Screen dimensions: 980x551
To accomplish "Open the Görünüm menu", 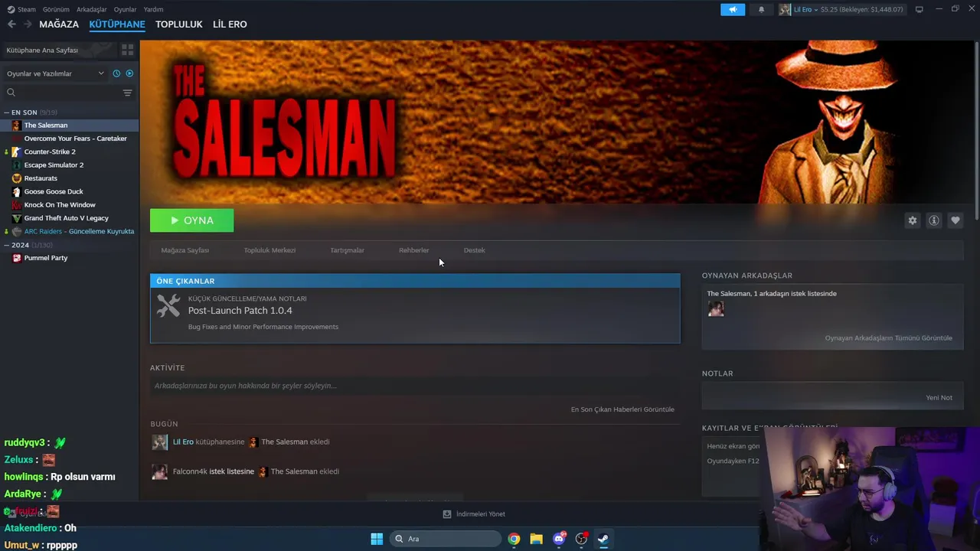I will 56,9.
